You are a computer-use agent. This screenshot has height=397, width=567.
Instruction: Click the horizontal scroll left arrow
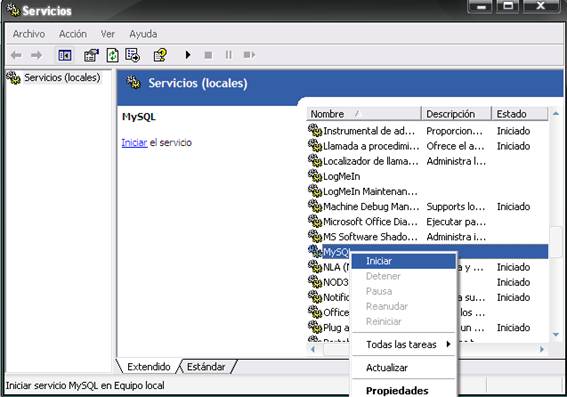(x=313, y=349)
